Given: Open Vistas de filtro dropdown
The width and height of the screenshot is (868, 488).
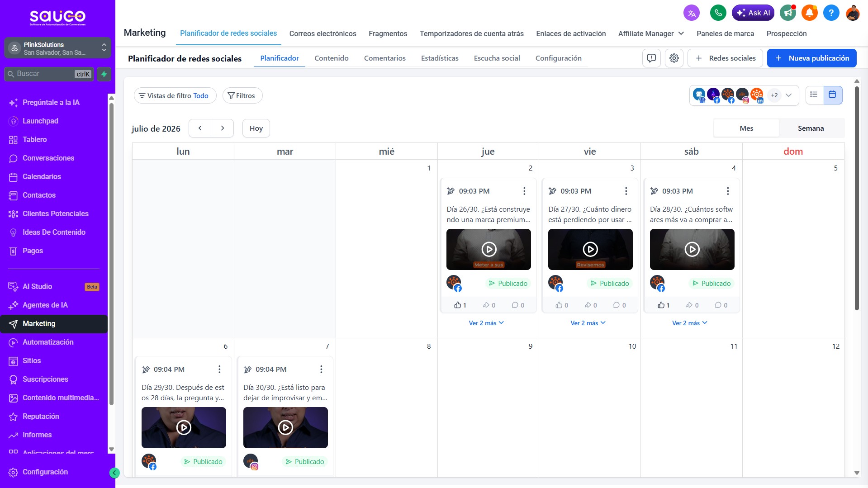Looking at the screenshot, I should 175,95.
